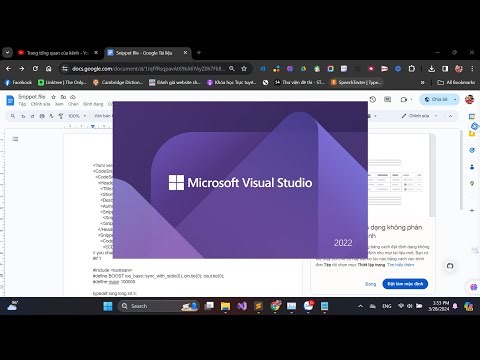This screenshot has height=360, width=480.
Task: Open the Linktree bookmark
Action: click(x=62, y=82)
